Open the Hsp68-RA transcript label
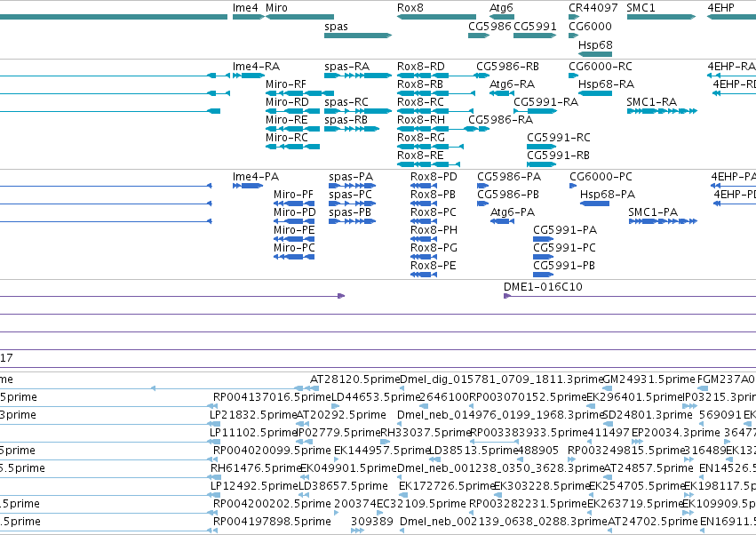756x535 pixels. click(606, 85)
